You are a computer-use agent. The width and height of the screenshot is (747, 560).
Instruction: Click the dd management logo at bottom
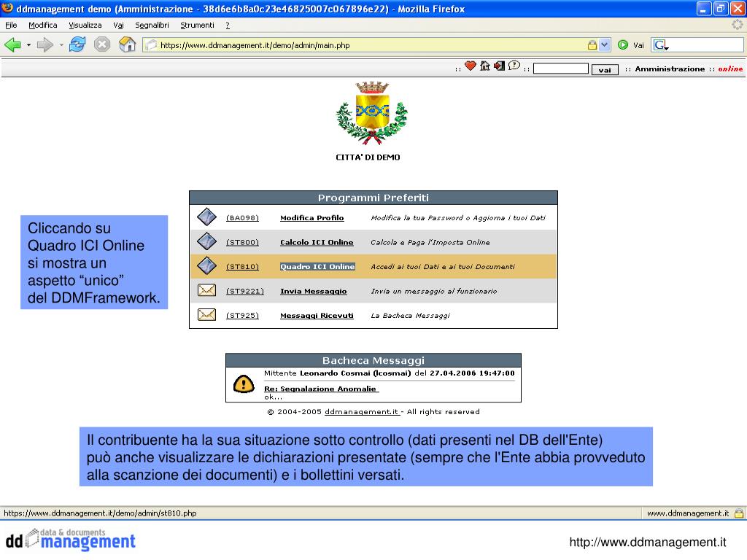(71, 540)
